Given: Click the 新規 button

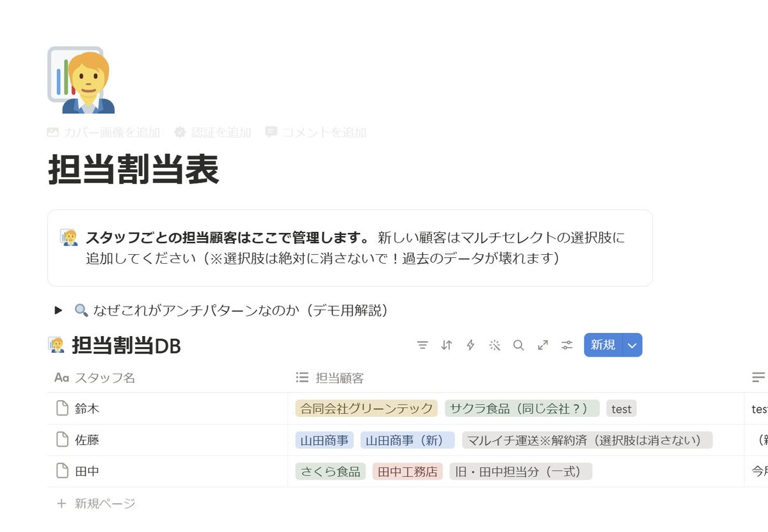Looking at the screenshot, I should [603, 345].
